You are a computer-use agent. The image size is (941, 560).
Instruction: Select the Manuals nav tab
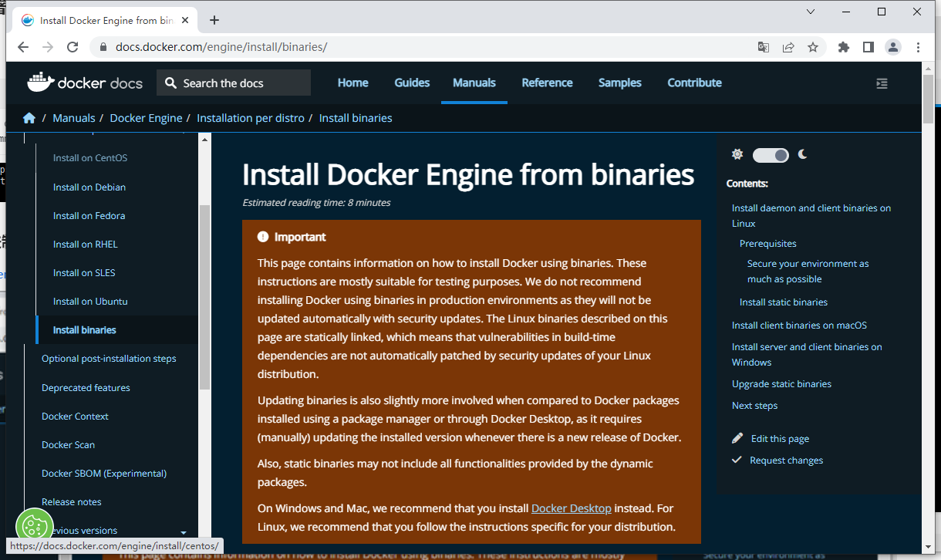[474, 83]
